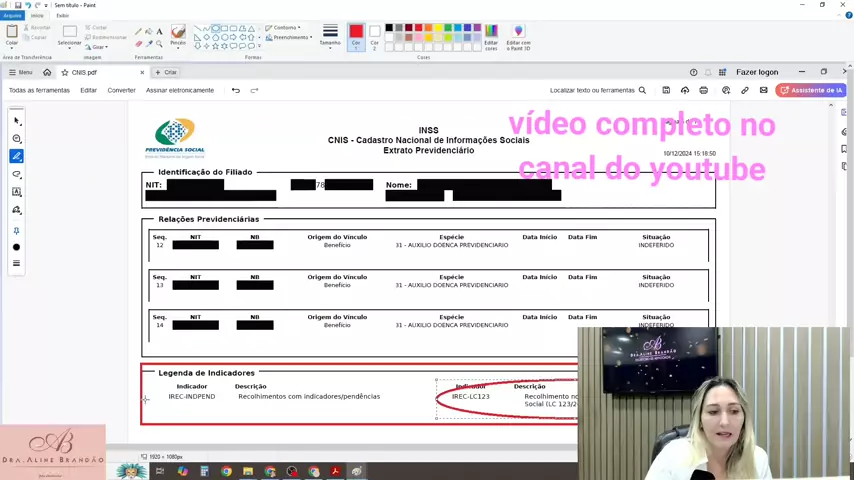Click the Fazer logon link
This screenshot has height=480, width=854.
coord(757,72)
